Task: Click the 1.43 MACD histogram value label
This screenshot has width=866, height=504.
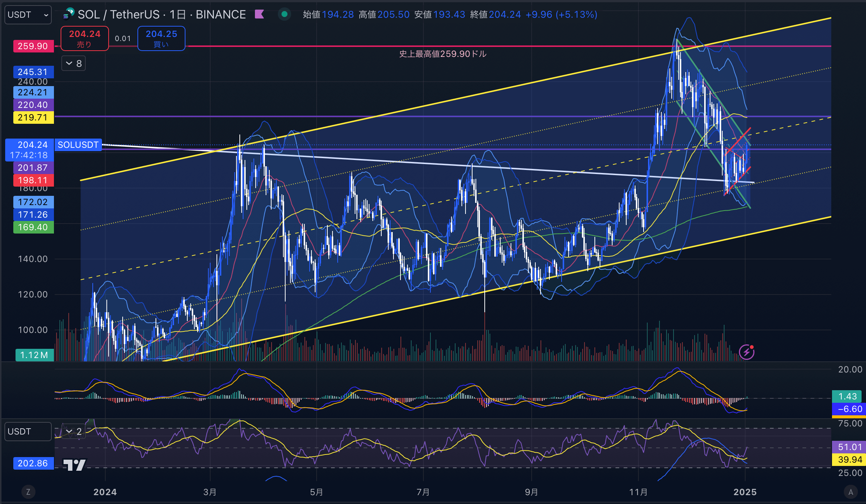Action: pos(847,396)
